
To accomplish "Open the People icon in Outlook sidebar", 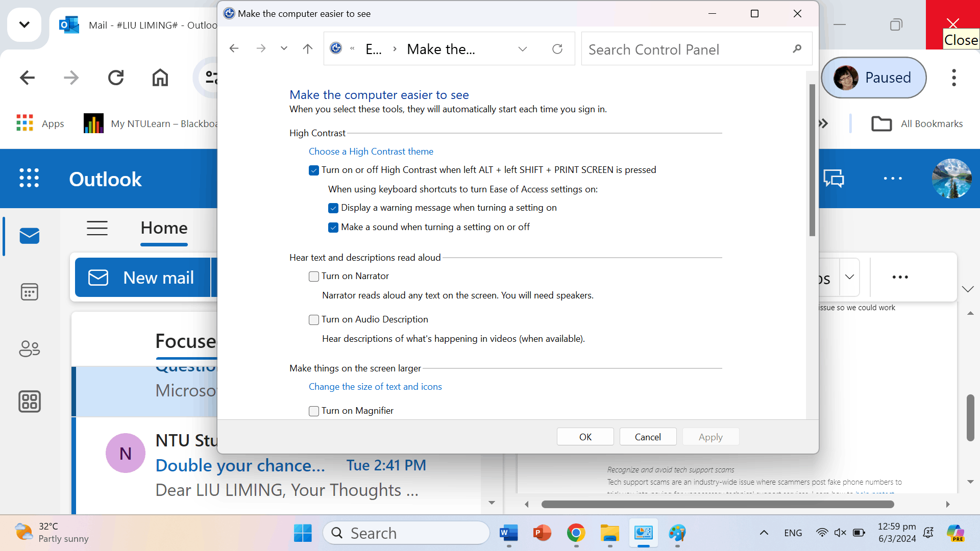I will coord(29,349).
